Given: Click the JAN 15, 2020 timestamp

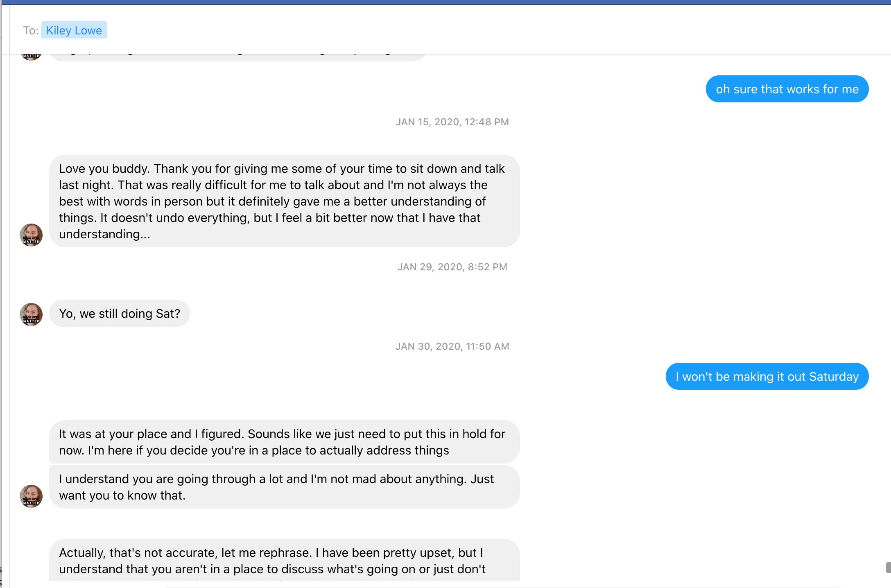Looking at the screenshot, I should tap(452, 122).
